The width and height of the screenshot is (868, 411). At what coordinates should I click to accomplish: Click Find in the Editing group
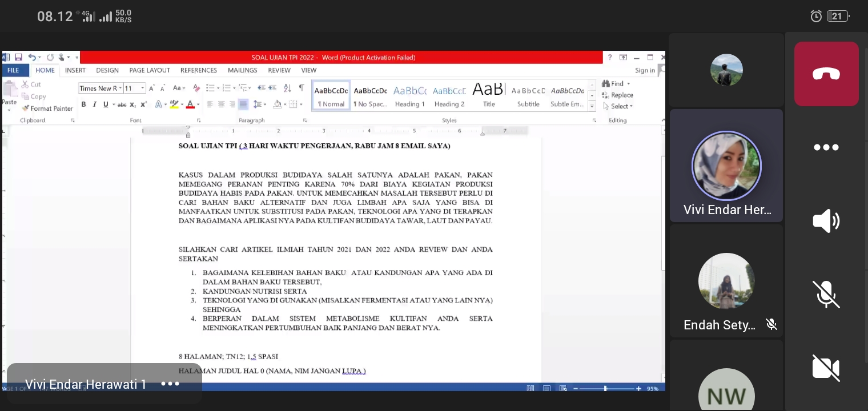617,84
